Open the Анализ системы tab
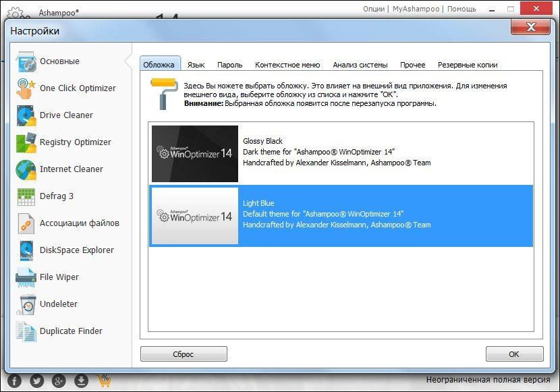The height and width of the screenshot is (392, 560). pyautogui.click(x=360, y=65)
